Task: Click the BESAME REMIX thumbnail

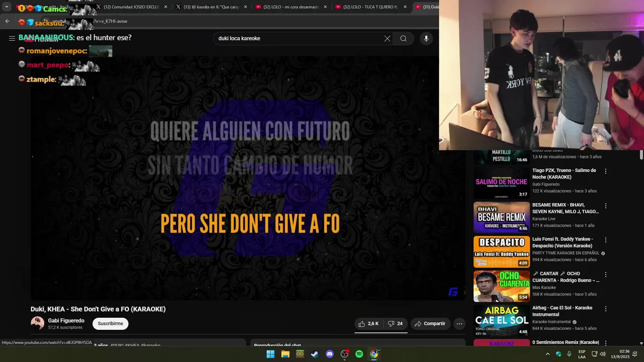Action: [502, 217]
